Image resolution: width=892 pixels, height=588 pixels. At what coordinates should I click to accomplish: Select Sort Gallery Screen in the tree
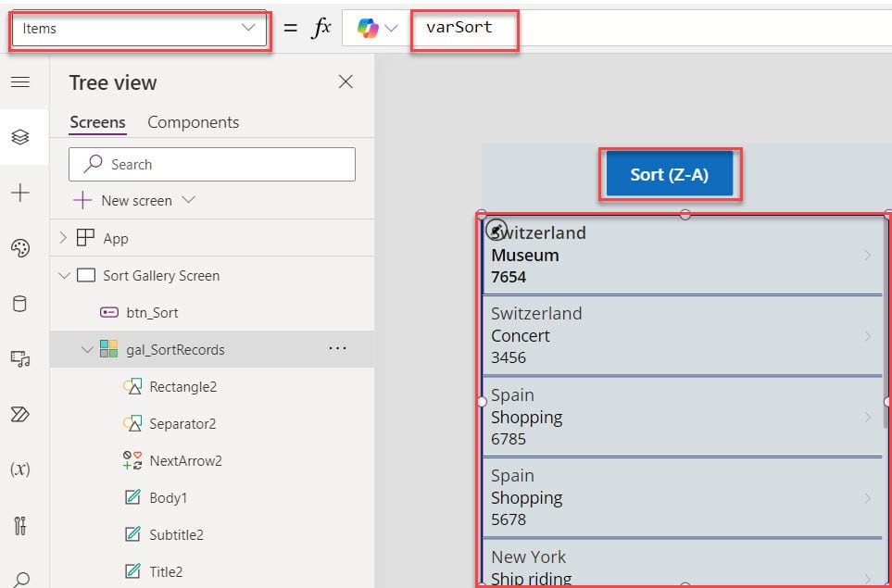tap(161, 276)
